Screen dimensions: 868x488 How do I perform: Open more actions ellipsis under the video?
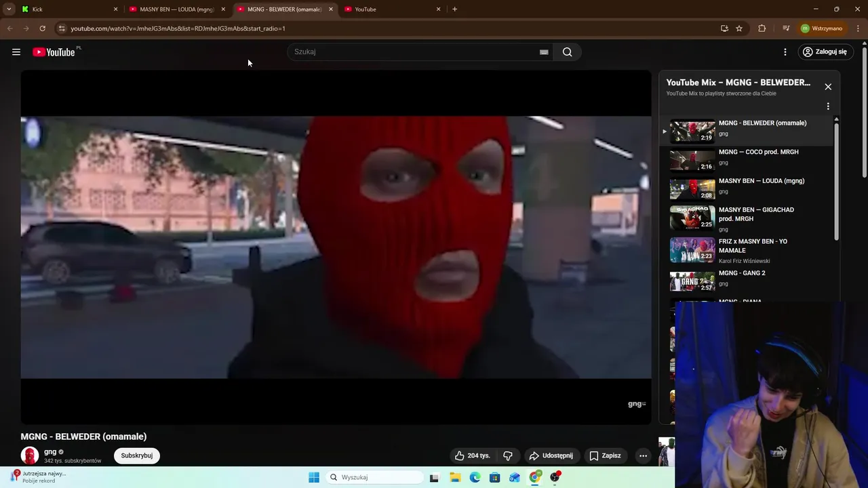pos(643,455)
